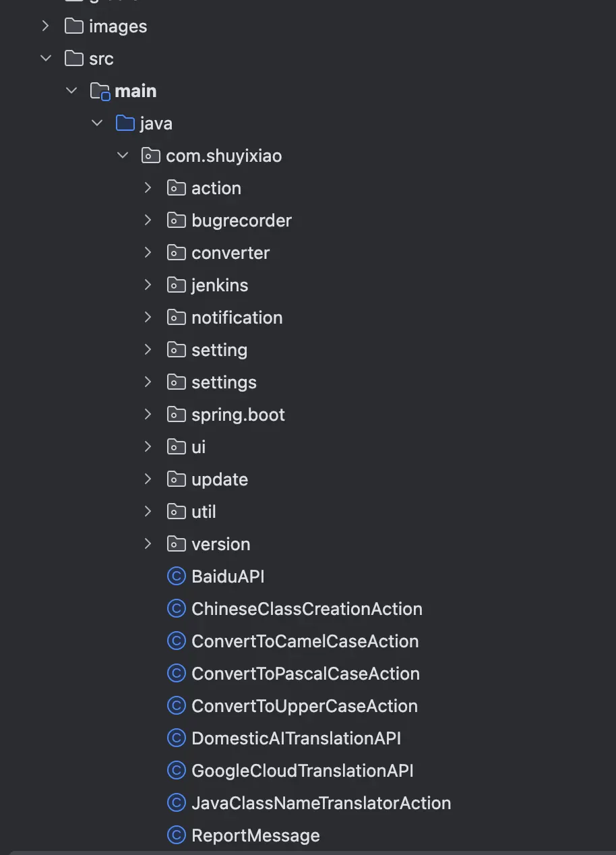Collapse the com.shuyixiao package
Image resolution: width=616 pixels, height=855 pixels.
pos(122,156)
